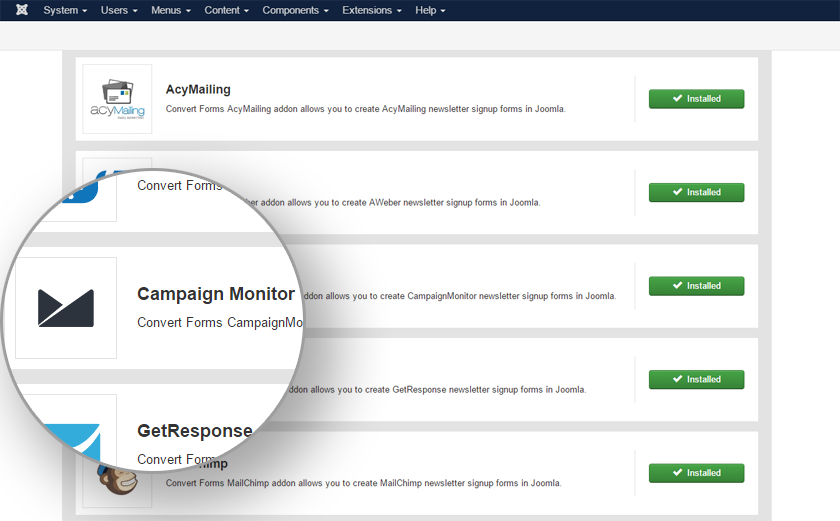This screenshot has width=840, height=521.
Task: Click the Joomla logo icon
Action: coord(21,10)
